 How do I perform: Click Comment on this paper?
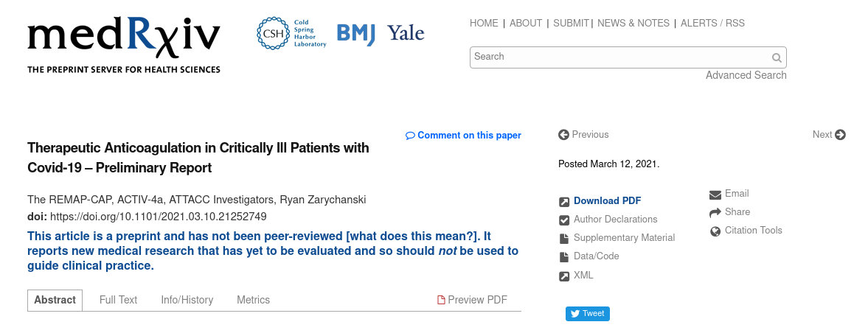click(463, 136)
